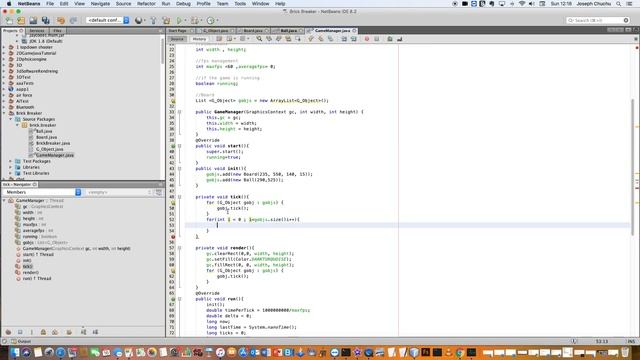
Task: Click the Open Project toolbar icon
Action: 33,20
